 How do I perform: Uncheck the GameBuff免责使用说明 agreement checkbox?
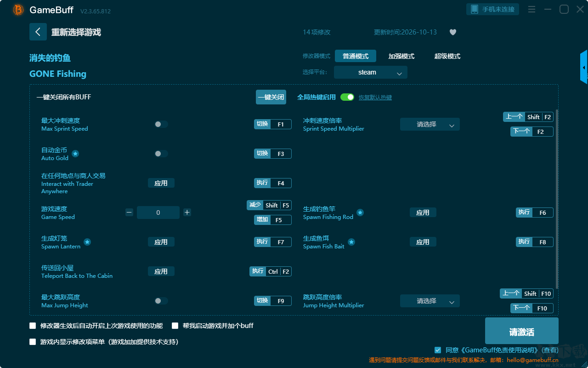pyautogui.click(x=438, y=350)
